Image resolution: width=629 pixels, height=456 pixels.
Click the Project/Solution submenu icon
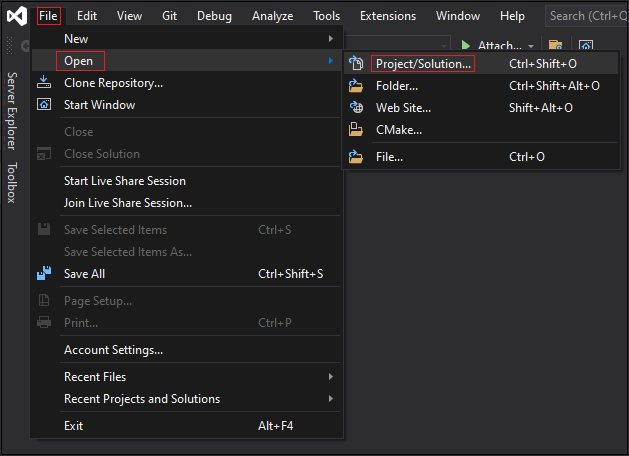point(356,63)
